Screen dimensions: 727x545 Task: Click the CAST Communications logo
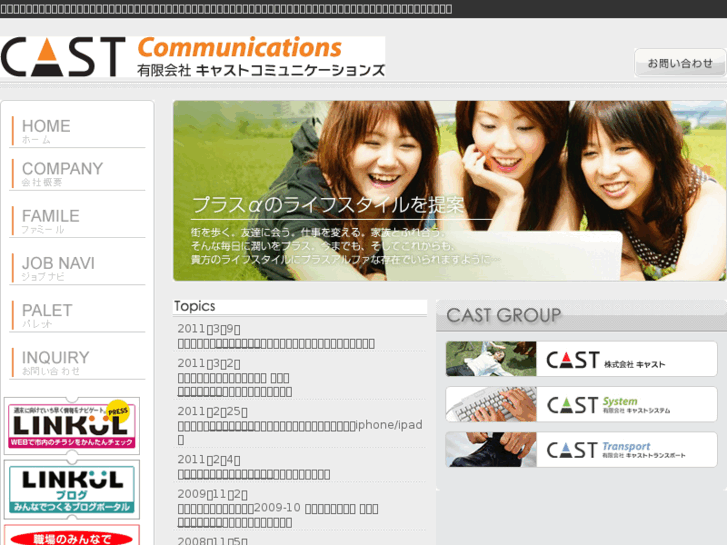tap(192, 57)
